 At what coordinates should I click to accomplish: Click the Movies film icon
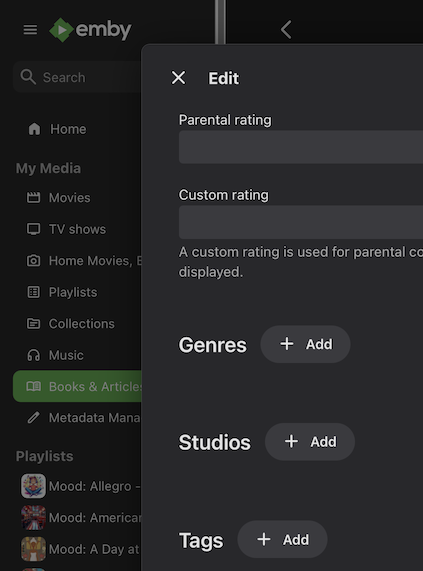click(x=33, y=197)
